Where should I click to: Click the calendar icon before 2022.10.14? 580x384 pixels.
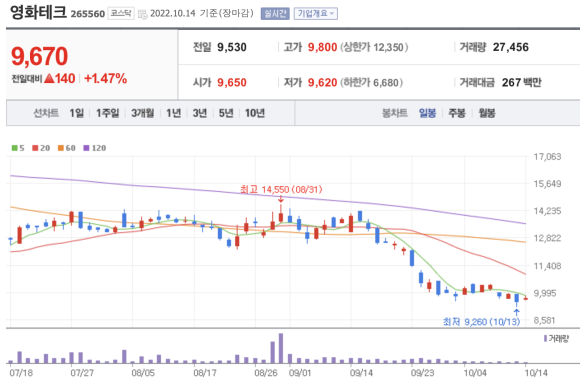(142, 14)
